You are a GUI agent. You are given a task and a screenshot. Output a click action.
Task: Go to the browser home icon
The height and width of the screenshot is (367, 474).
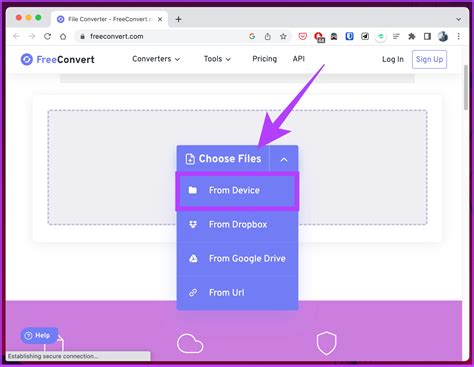(x=63, y=36)
